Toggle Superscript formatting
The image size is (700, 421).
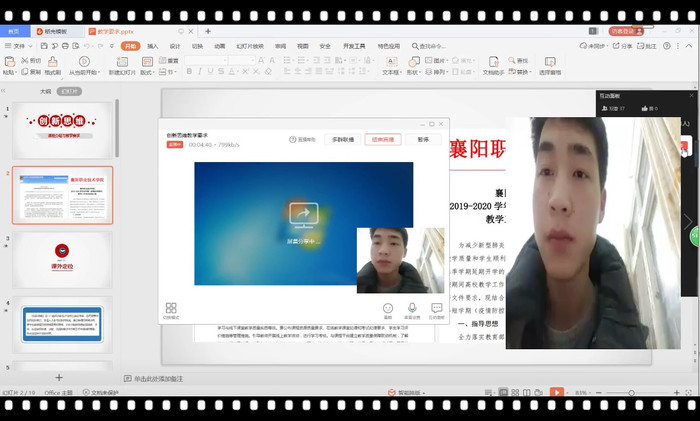point(245,71)
